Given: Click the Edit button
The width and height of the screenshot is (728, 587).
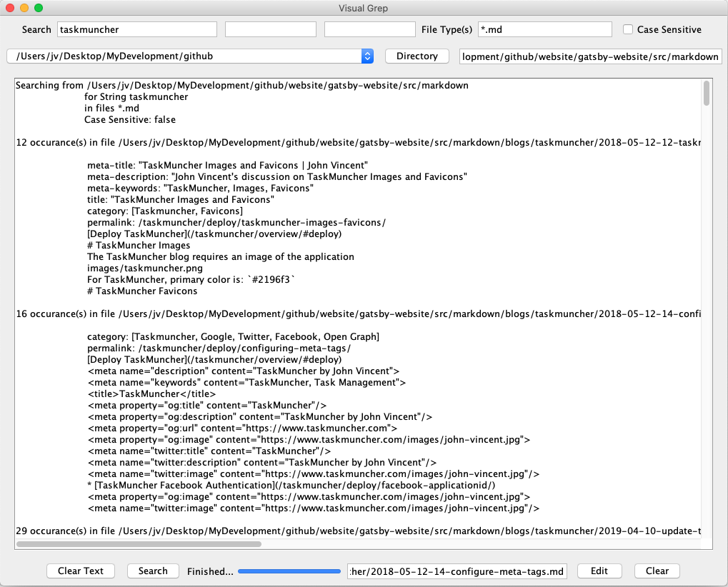Looking at the screenshot, I should 599,571.
